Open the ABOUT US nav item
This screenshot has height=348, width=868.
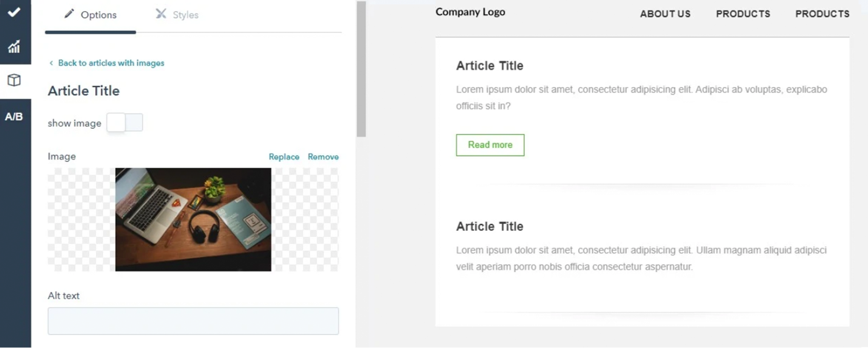(665, 14)
